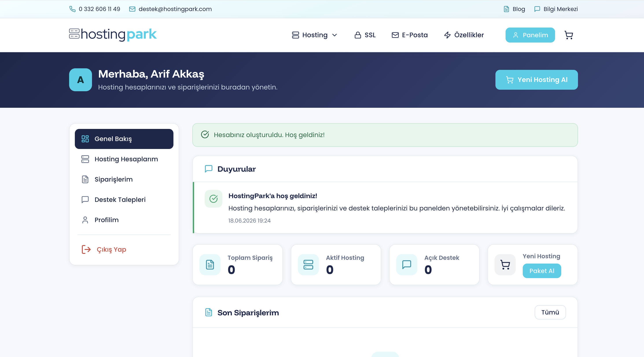Click the dashboard grid icon in Genel Bakış
Viewport: 644px width, 357px height.
point(85,139)
